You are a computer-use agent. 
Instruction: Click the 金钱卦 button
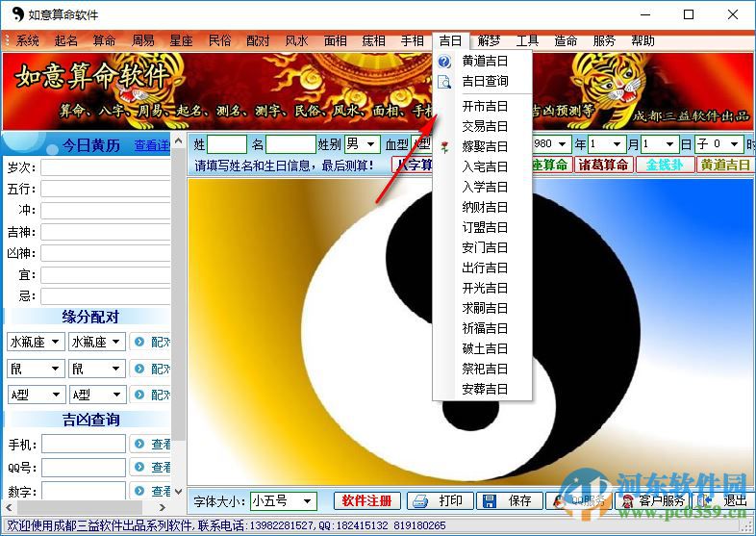(x=665, y=166)
